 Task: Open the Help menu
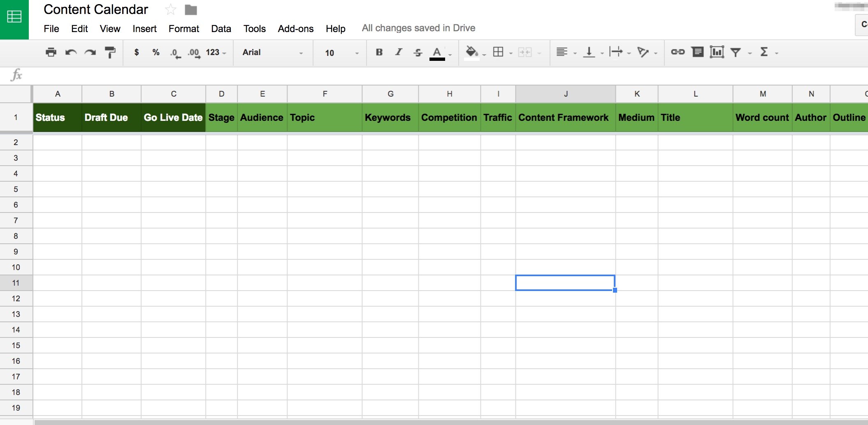(x=336, y=28)
